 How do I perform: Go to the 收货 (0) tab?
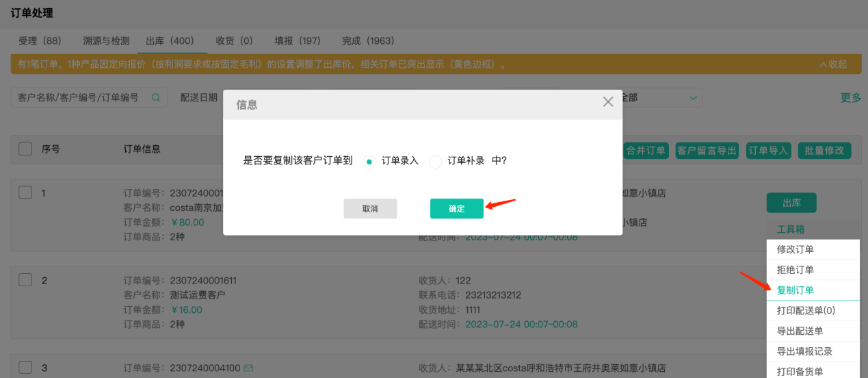tap(234, 41)
